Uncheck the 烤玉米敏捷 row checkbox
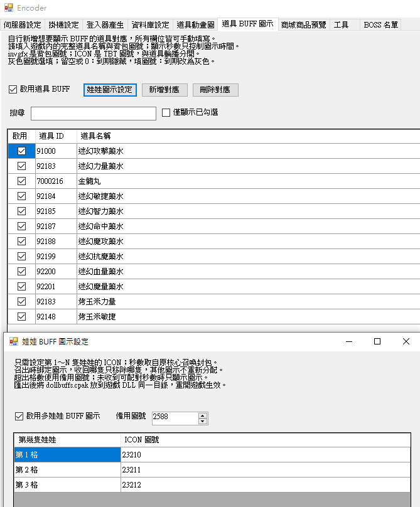Image resolution: width=420 pixels, height=507 pixels. pos(22,316)
